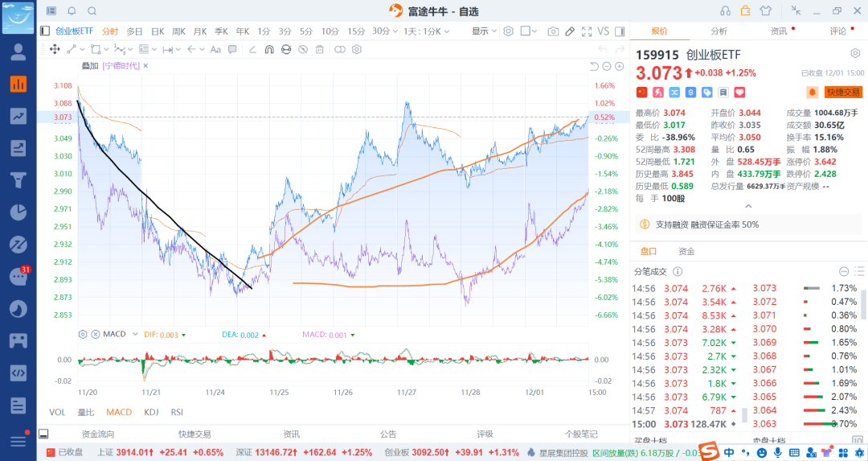Expand chart to fullscreen
This screenshot has width=868, height=461.
(587, 31)
